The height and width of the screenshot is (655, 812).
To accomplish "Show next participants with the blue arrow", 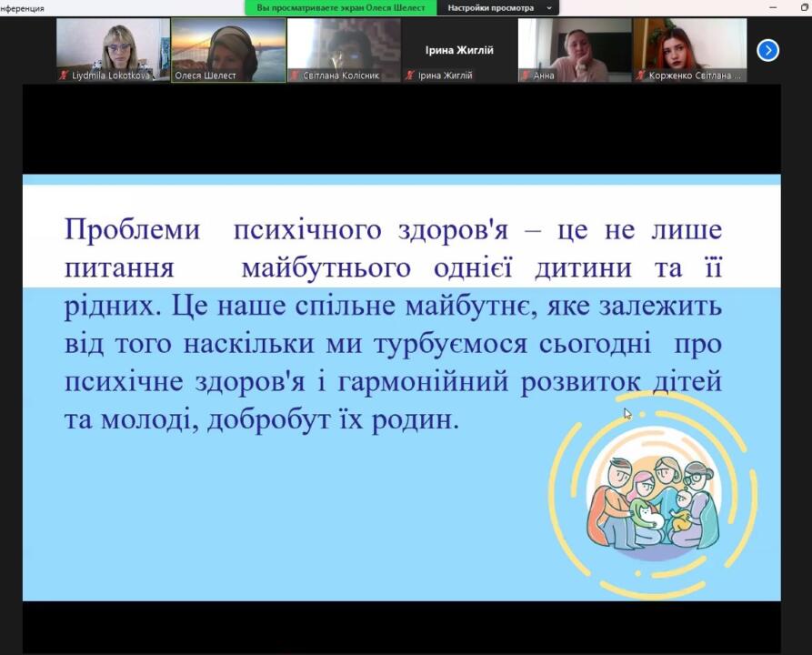I will tap(767, 50).
